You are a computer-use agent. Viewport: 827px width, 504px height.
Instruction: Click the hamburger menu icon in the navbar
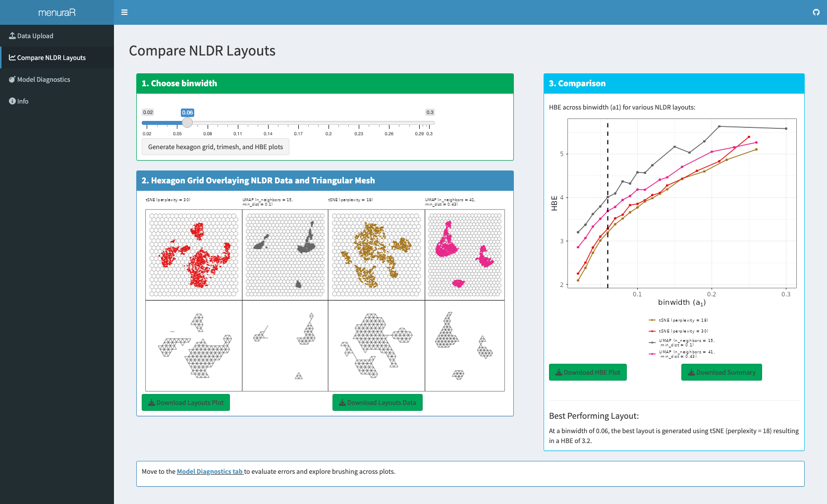coord(124,12)
